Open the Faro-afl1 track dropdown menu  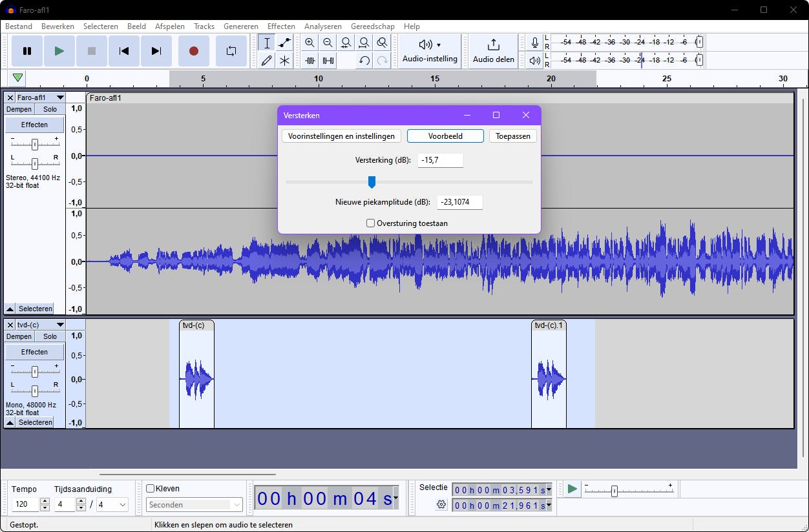coord(61,97)
